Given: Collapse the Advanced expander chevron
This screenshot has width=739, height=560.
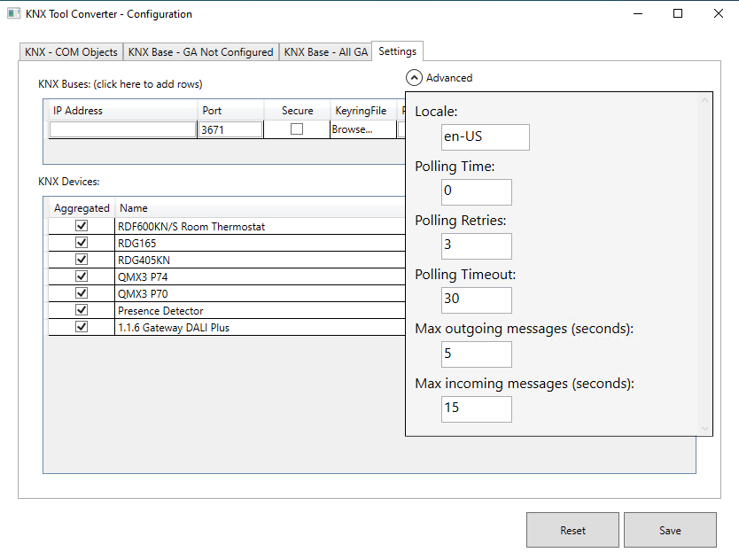Looking at the screenshot, I should coord(415,78).
